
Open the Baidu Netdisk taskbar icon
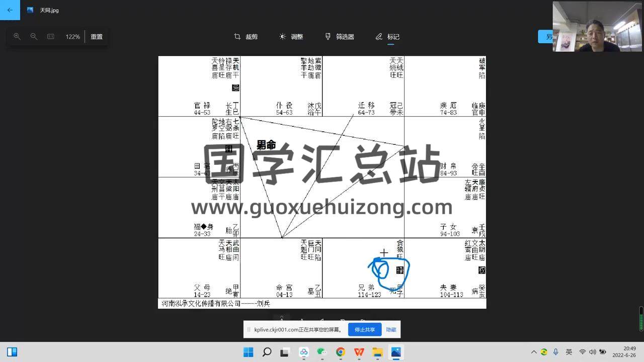(x=304, y=352)
